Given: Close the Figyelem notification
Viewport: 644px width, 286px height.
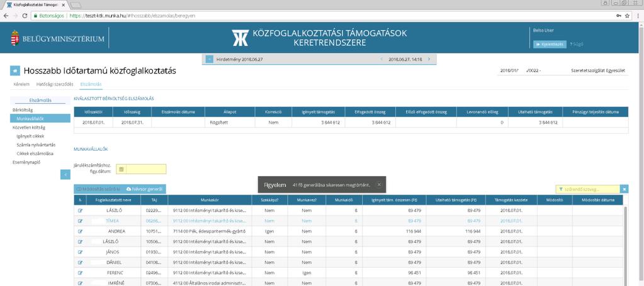Looking at the screenshot, I should click(379, 185).
